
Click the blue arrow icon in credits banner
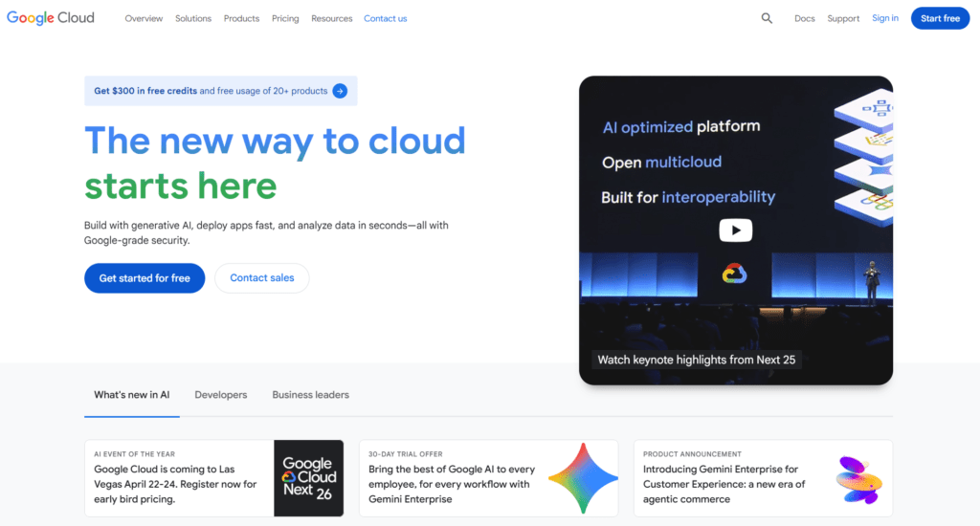[x=340, y=91]
